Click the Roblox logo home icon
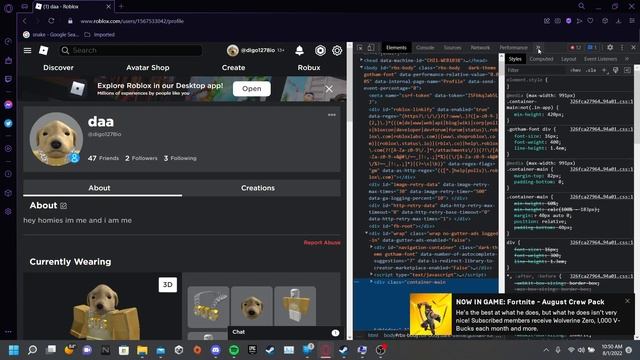This screenshot has height=360, width=640. pyautogui.click(x=43, y=50)
